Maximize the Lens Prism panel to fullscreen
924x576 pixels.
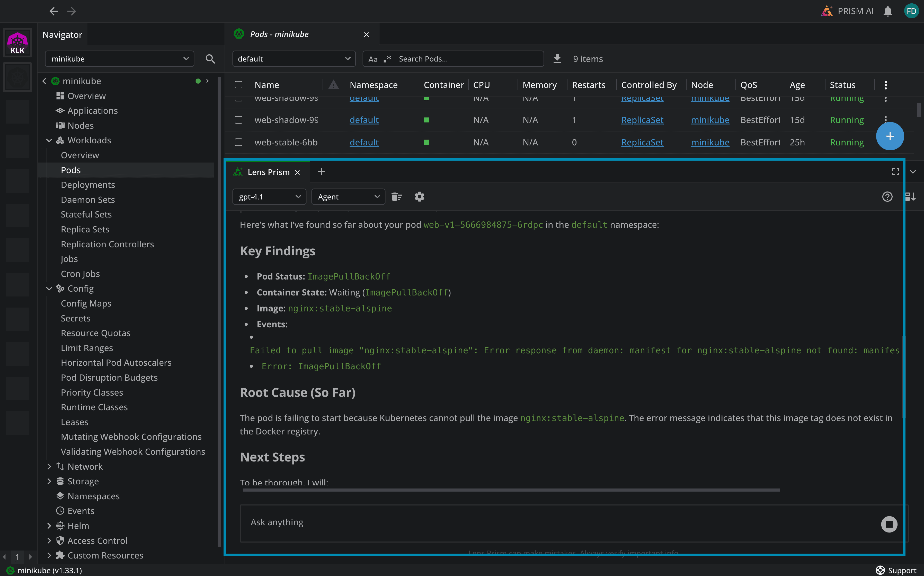click(x=895, y=172)
